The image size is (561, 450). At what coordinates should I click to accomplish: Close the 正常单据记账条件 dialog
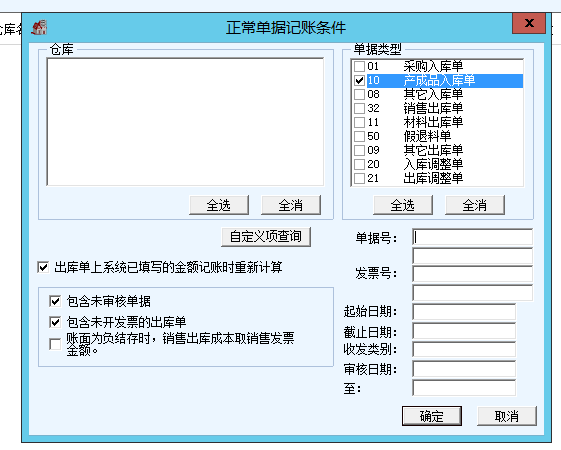(x=529, y=23)
